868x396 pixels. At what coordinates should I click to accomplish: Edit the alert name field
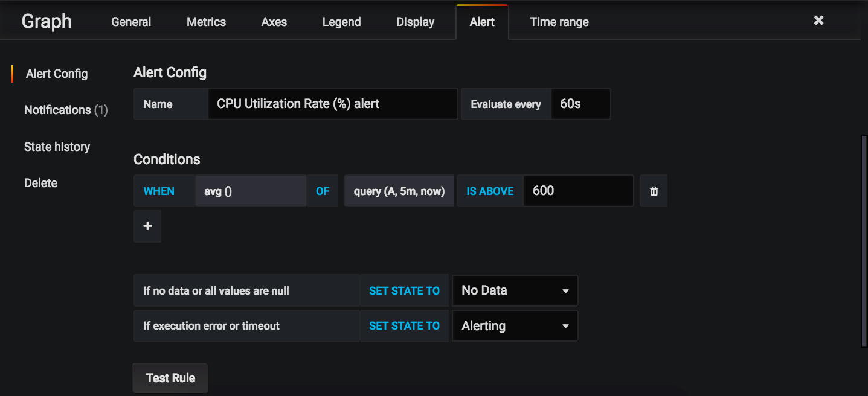click(x=333, y=103)
